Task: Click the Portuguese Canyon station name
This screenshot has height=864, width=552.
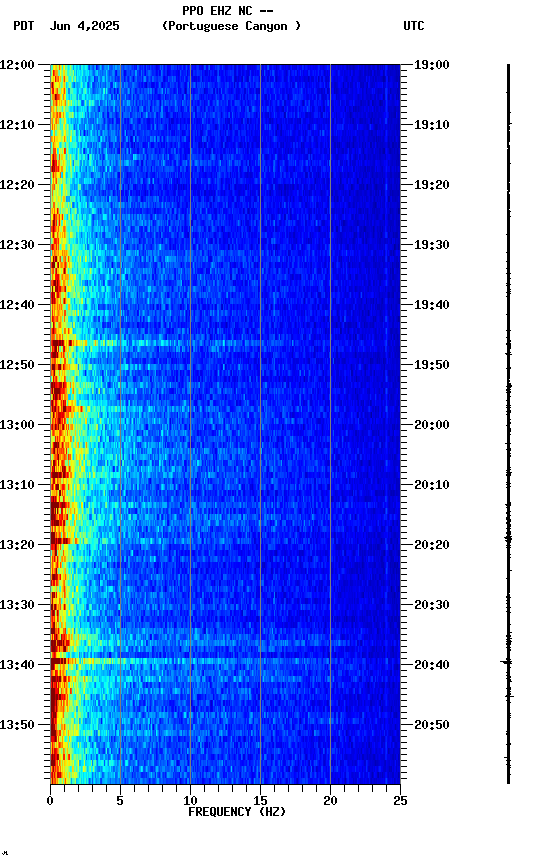Action: [x=231, y=26]
